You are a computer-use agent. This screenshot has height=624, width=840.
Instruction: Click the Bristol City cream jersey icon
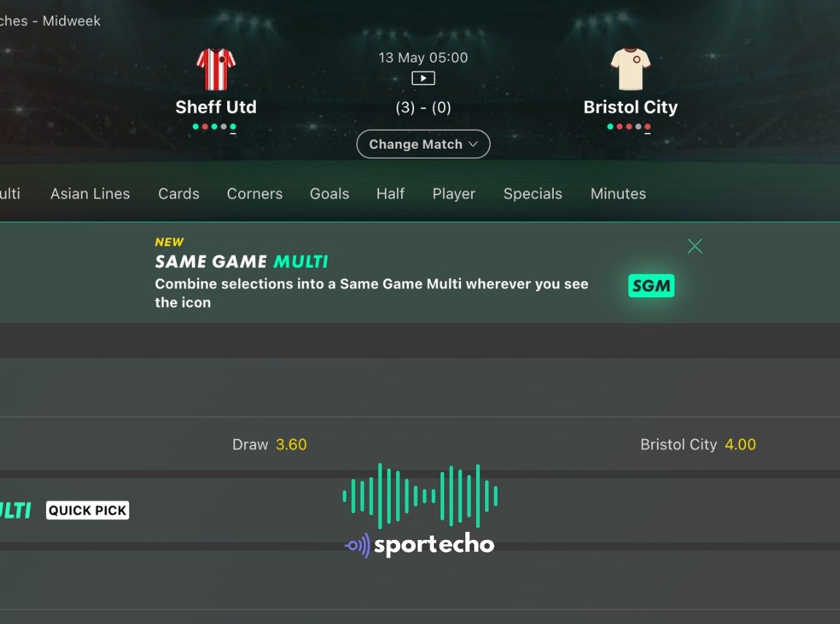[x=630, y=69]
